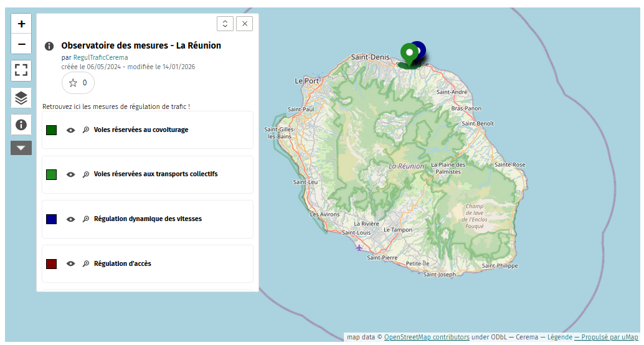The image size is (644, 345).
Task: Toggle visibility of Régulation d'accès layer
Action: [x=71, y=264]
